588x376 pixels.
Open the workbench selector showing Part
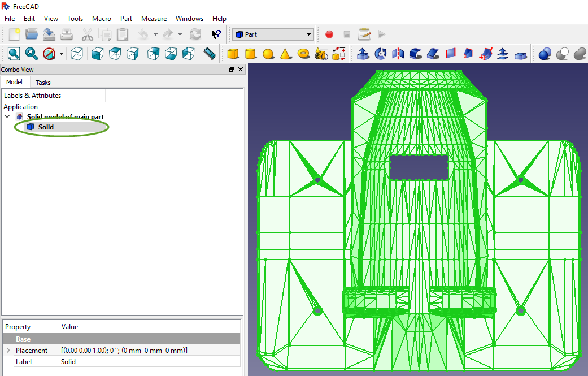[x=273, y=34]
